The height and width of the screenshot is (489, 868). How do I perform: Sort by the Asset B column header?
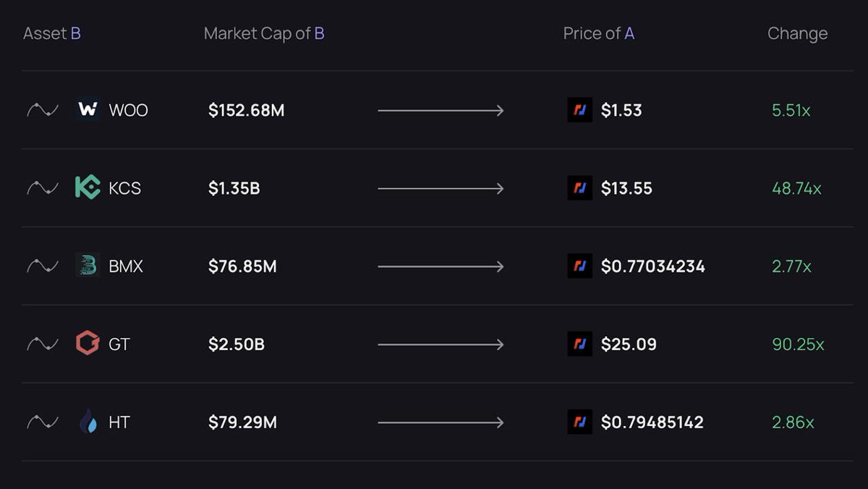(51, 33)
